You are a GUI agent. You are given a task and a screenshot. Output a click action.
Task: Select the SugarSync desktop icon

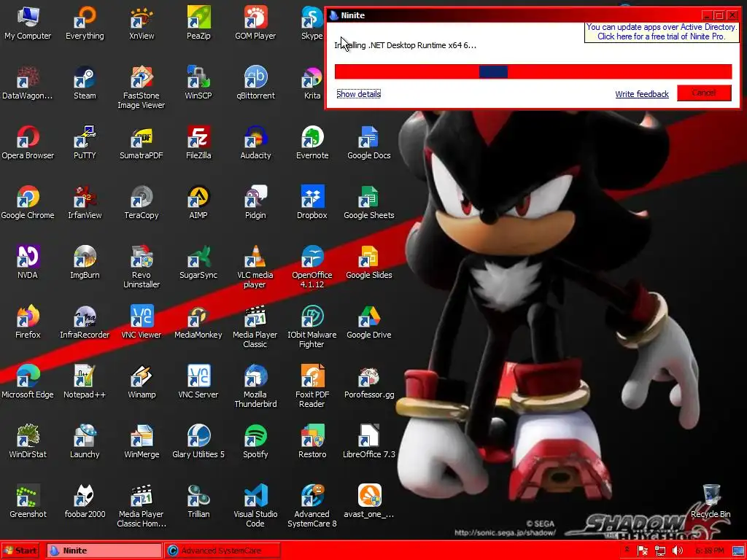coord(198,262)
